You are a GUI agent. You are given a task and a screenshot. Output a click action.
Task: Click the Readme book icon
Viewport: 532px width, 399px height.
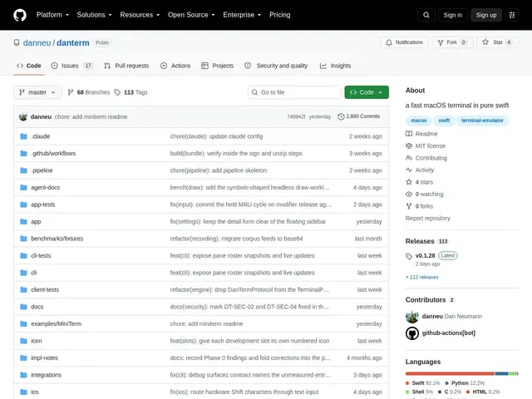tap(409, 134)
